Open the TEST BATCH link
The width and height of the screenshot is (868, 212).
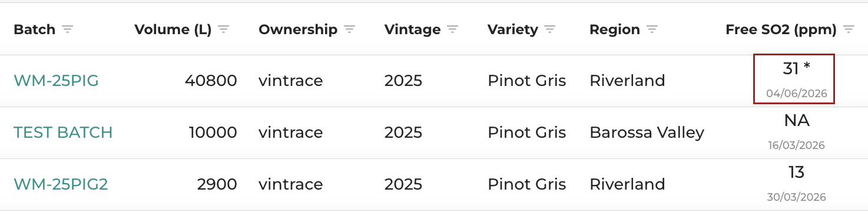[63, 132]
